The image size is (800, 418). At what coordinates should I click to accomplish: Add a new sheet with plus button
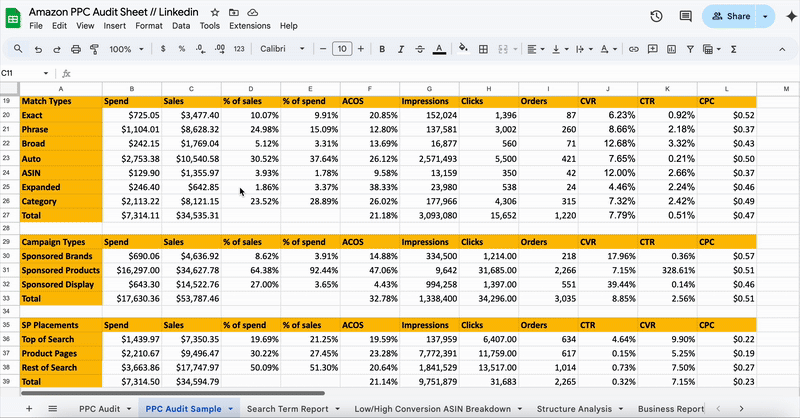click(x=28, y=409)
